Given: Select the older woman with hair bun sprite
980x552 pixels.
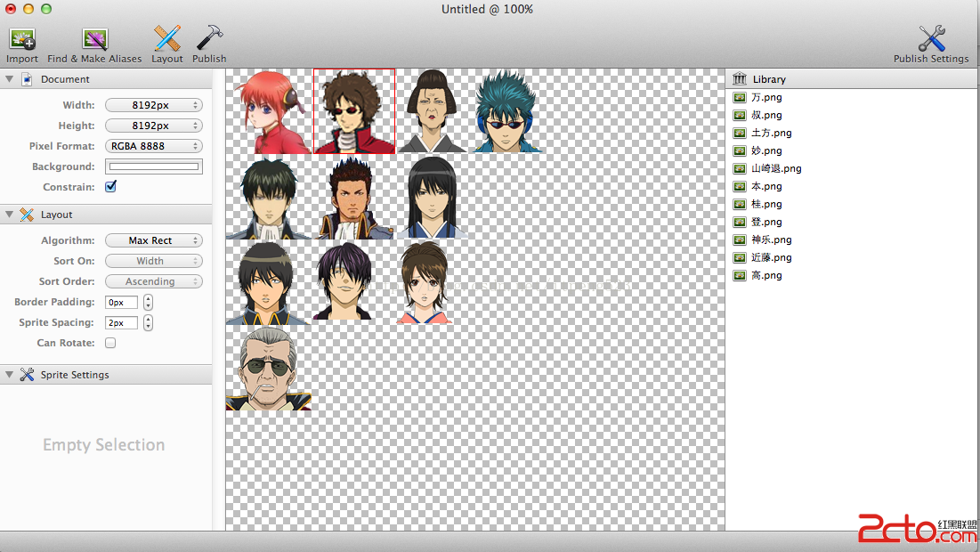Looking at the screenshot, I should [433, 110].
